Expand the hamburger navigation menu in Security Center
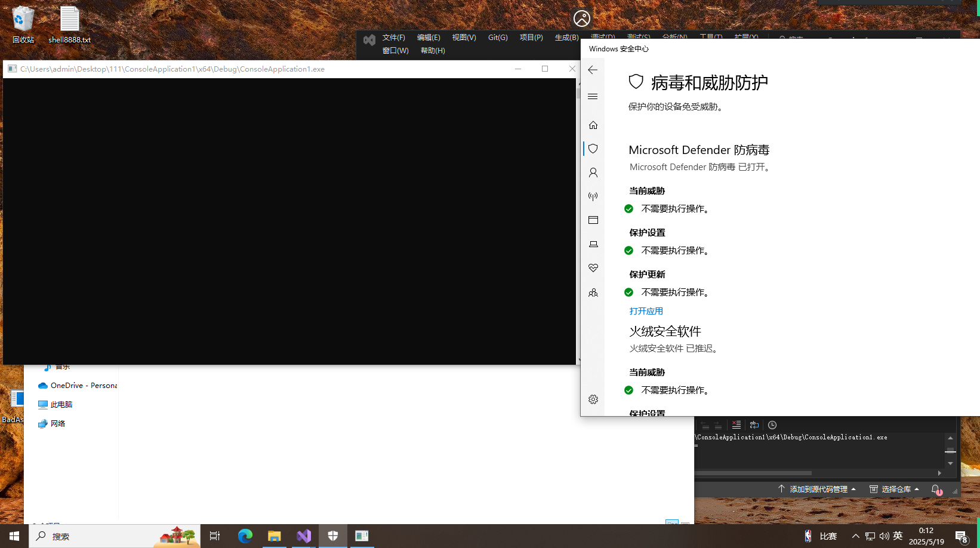The image size is (980, 548). click(x=593, y=96)
